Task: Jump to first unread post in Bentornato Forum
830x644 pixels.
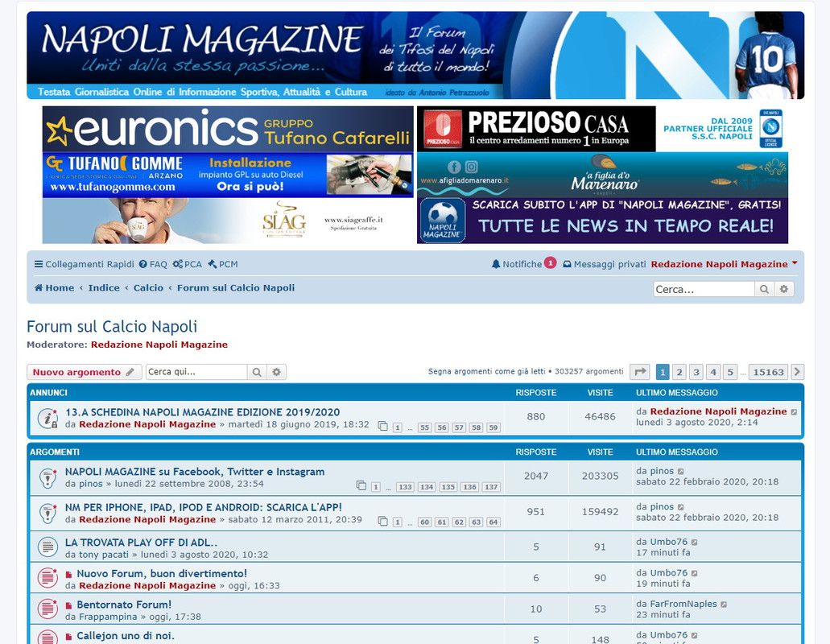Action: 68,606
